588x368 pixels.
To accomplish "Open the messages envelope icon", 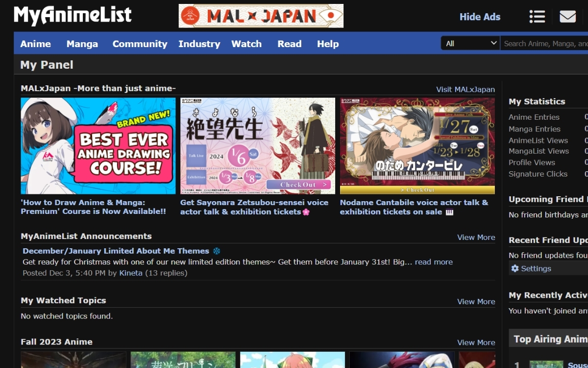I will (x=567, y=16).
